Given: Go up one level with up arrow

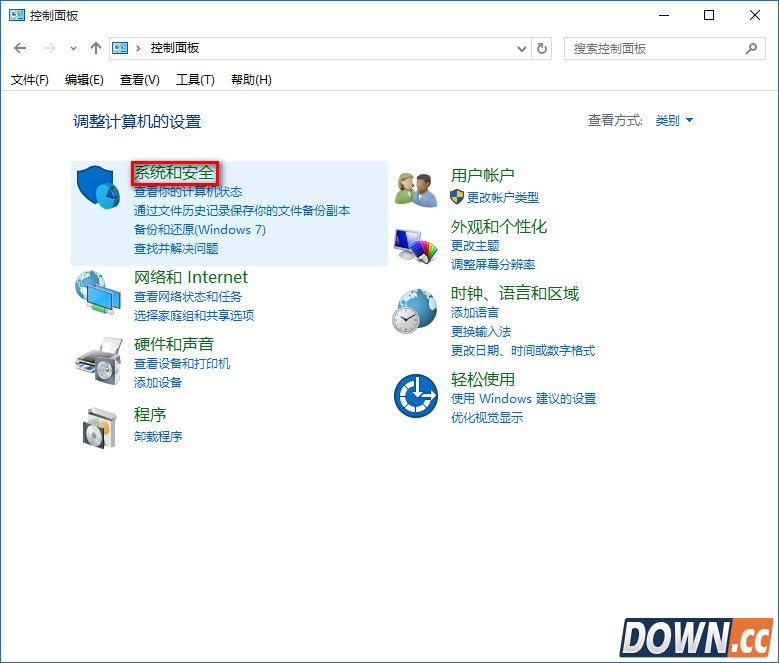Looking at the screenshot, I should (96, 48).
